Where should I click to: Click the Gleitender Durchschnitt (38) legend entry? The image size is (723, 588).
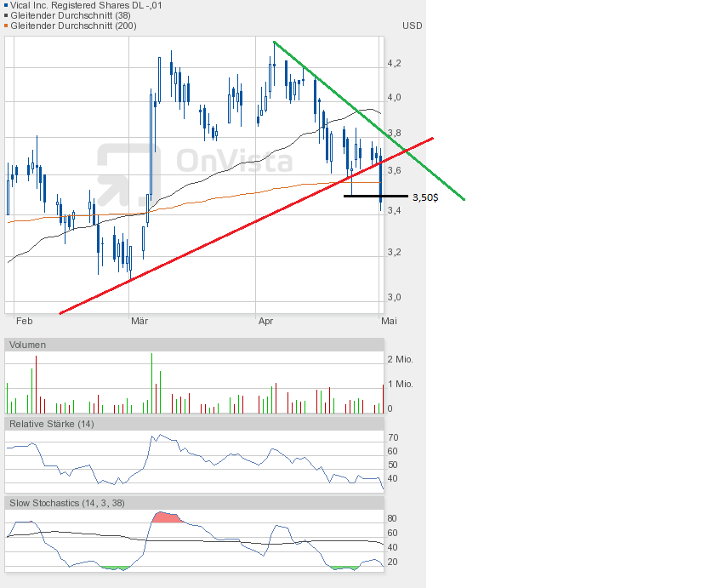pos(71,15)
